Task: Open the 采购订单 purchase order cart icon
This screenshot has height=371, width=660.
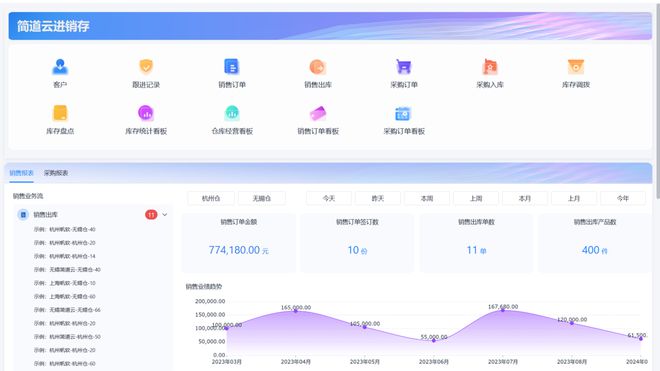Action: click(x=404, y=67)
